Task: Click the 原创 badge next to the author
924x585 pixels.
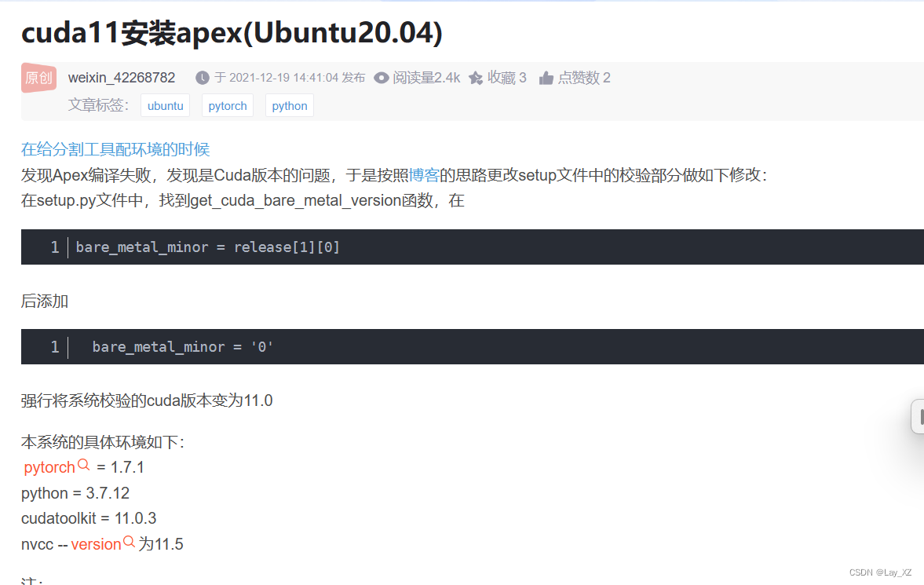Action: pyautogui.click(x=38, y=78)
